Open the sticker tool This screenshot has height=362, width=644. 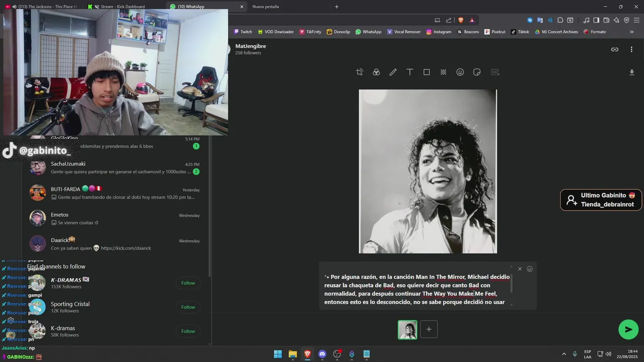[x=477, y=72]
